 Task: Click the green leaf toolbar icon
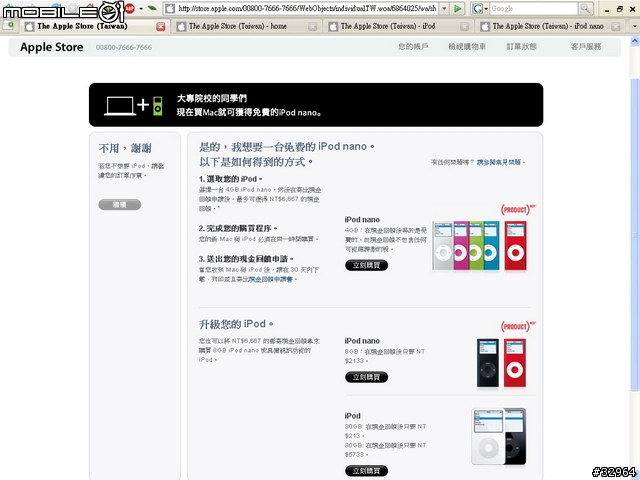(152, 8)
